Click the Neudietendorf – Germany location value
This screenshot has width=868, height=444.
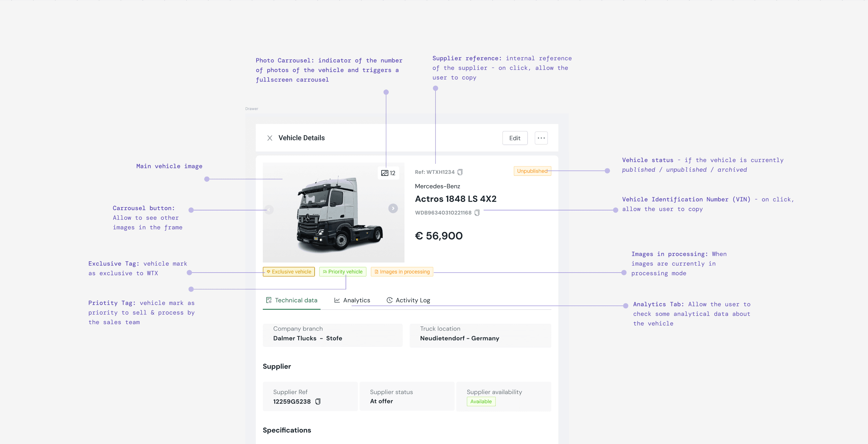pyautogui.click(x=459, y=338)
